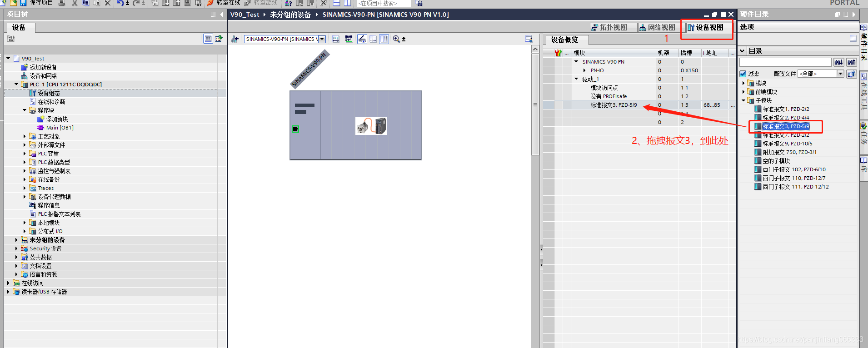
Task: Click the NAME assignment icon in the device toolbar
Action: [349, 39]
